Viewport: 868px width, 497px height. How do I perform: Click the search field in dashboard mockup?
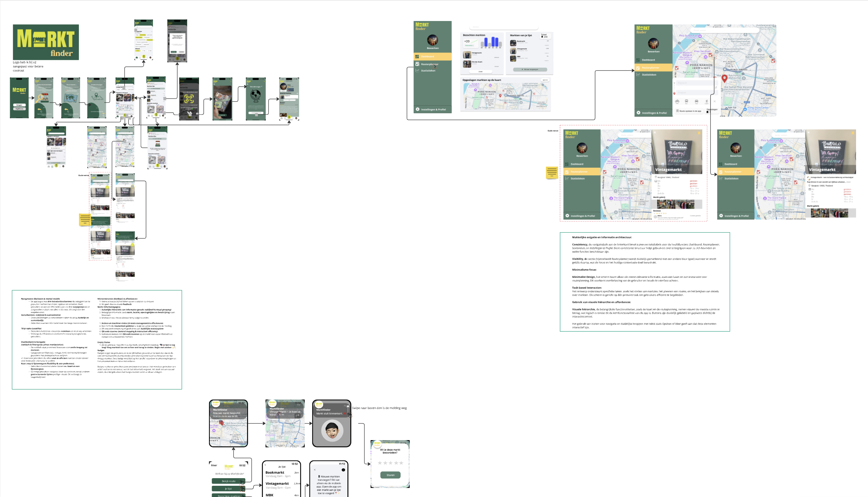[504, 27]
